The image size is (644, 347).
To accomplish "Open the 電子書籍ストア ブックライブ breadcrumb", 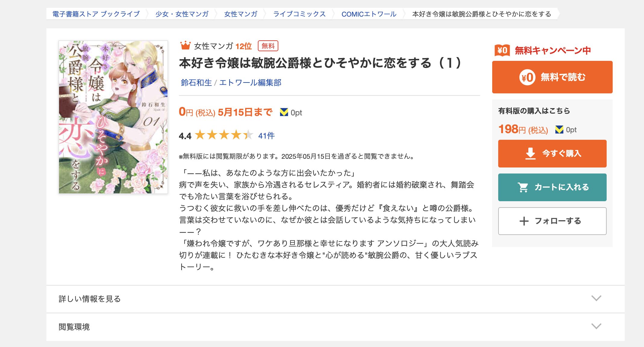I will [x=96, y=14].
